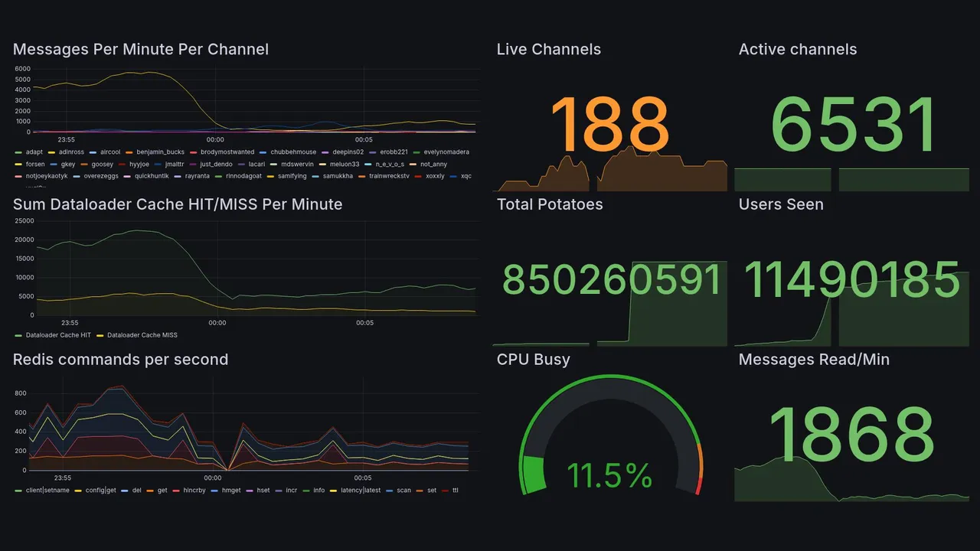Select quickhuntik in the channel legend
The height and width of the screenshot is (551, 980).
tap(147, 177)
